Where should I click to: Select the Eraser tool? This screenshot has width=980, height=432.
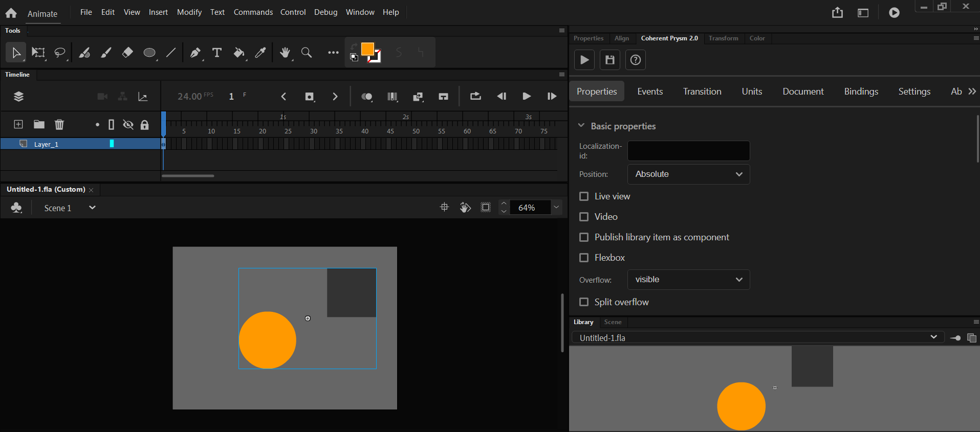tap(127, 52)
